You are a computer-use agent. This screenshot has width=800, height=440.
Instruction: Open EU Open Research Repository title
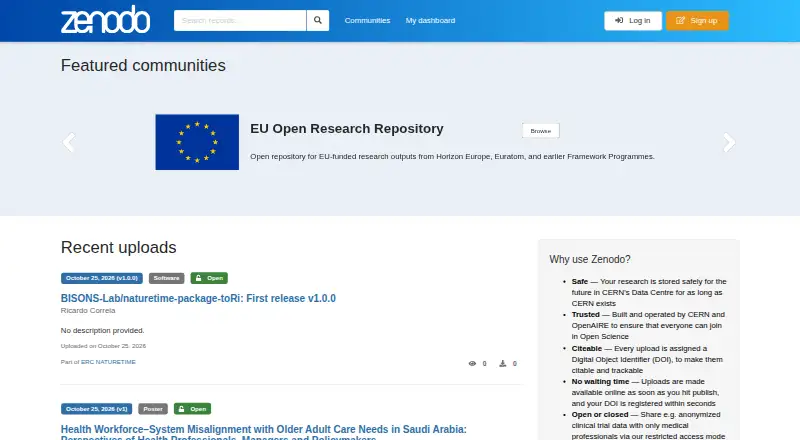click(346, 129)
